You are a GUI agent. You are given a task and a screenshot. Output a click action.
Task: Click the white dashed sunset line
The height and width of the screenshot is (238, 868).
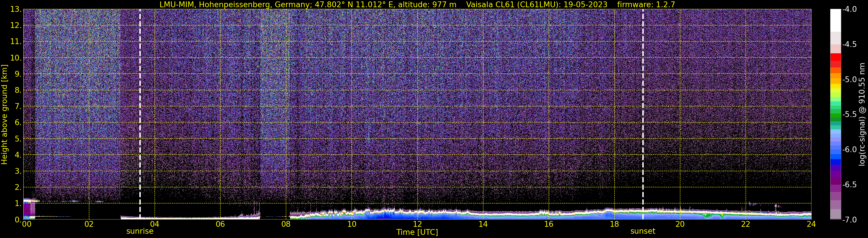coord(643,114)
